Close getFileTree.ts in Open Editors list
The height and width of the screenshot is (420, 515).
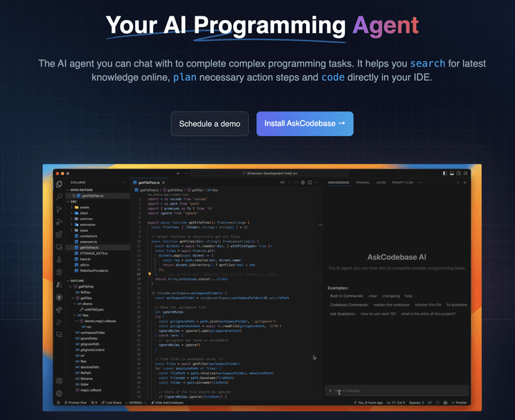tap(74, 195)
